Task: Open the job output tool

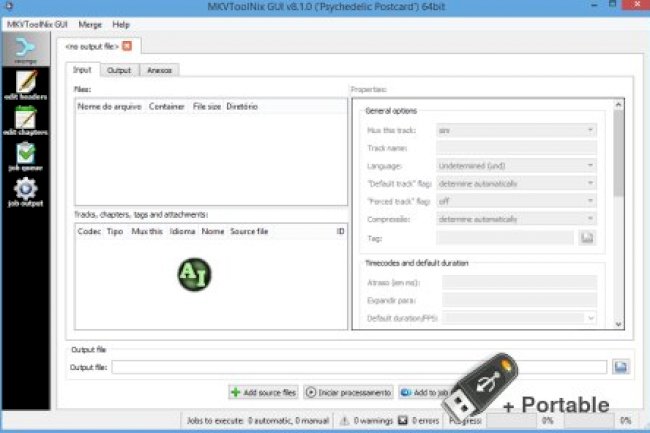Action: tap(26, 192)
